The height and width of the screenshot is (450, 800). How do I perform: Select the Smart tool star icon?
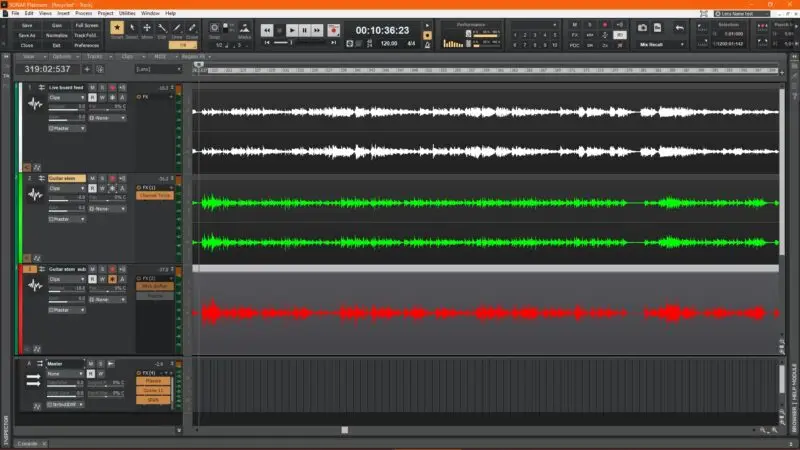117,29
